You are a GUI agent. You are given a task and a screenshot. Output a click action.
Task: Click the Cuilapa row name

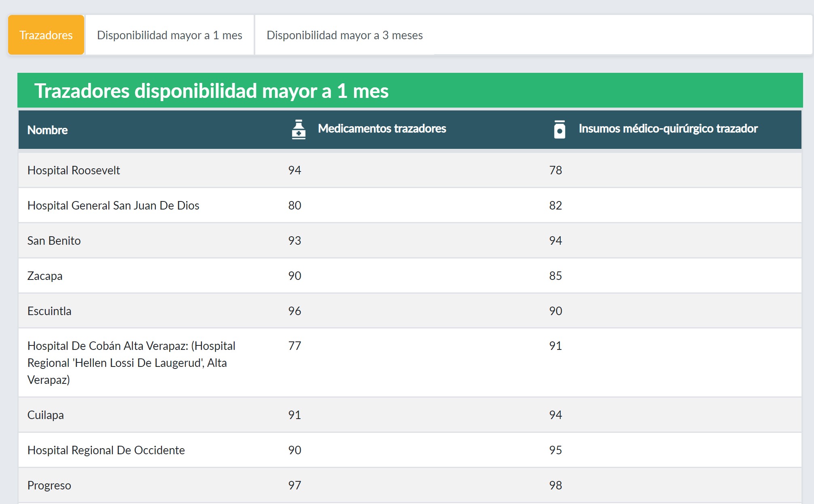45,415
